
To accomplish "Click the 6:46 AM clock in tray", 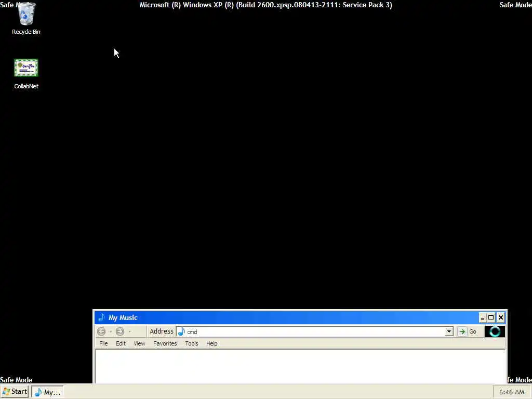I will (512, 392).
